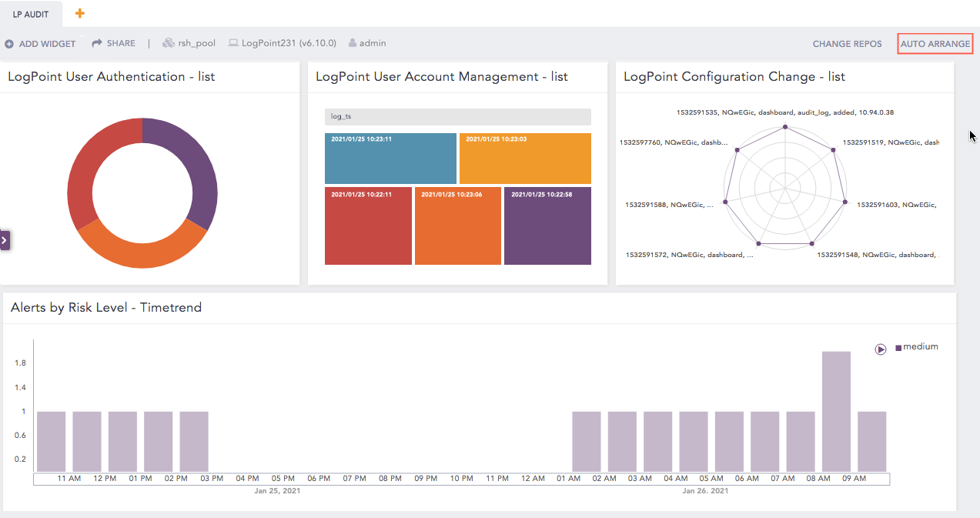Select the rsh_pool repository icon

click(169, 43)
